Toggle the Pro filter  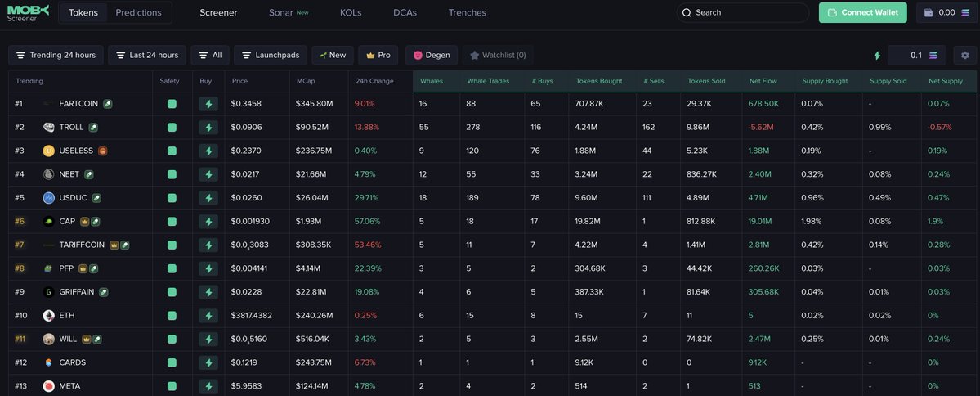click(x=378, y=56)
